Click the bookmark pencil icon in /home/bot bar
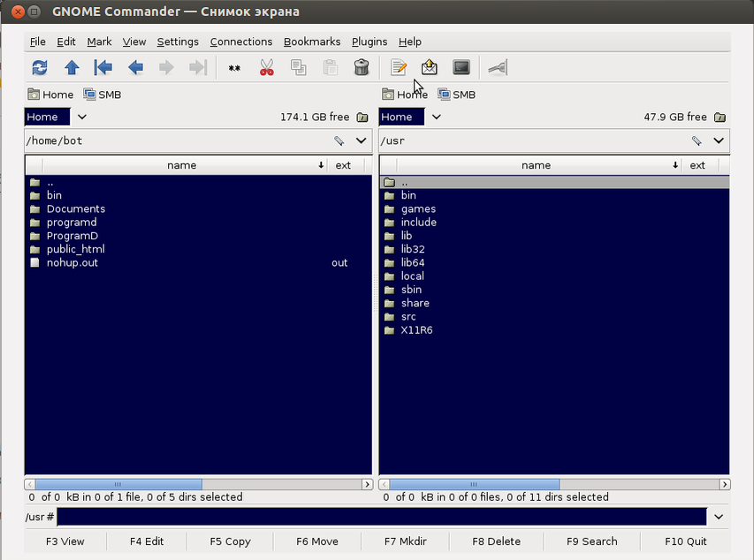This screenshot has height=560, width=754. pyautogui.click(x=339, y=140)
